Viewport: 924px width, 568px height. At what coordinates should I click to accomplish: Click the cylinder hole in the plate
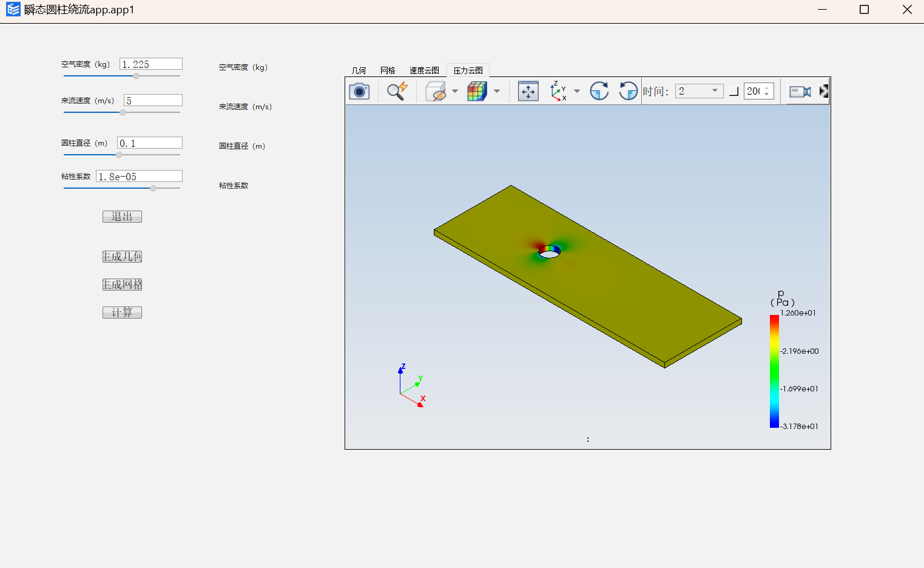click(x=549, y=252)
